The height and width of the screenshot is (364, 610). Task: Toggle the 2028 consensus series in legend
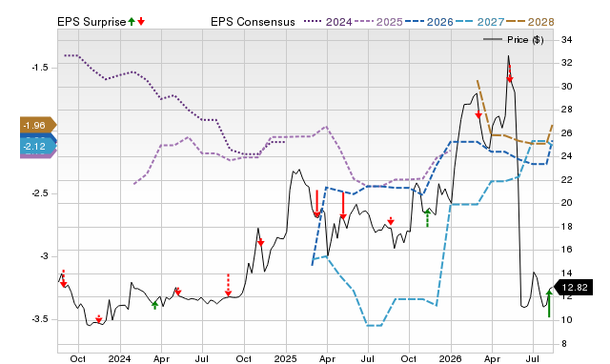(530, 22)
